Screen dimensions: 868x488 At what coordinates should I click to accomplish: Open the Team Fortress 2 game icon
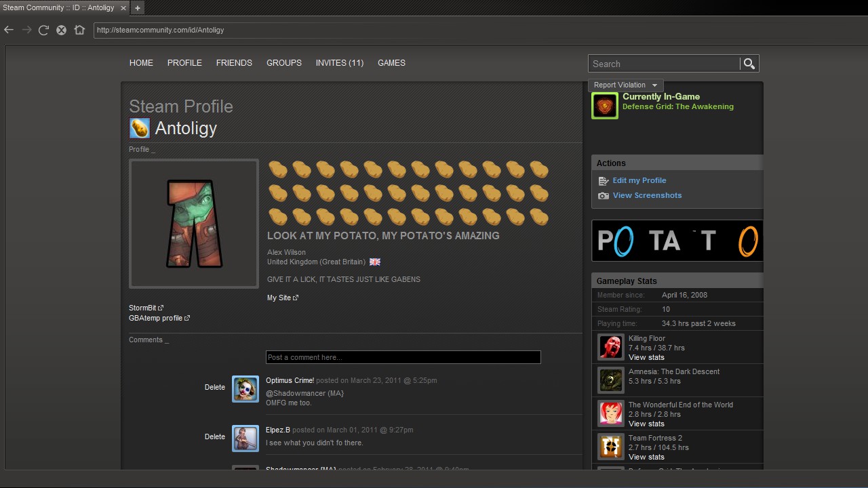point(611,447)
